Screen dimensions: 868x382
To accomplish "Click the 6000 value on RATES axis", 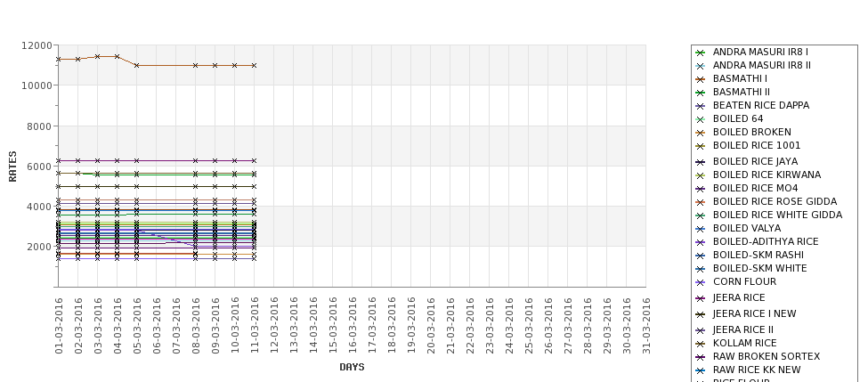I will point(39,167).
